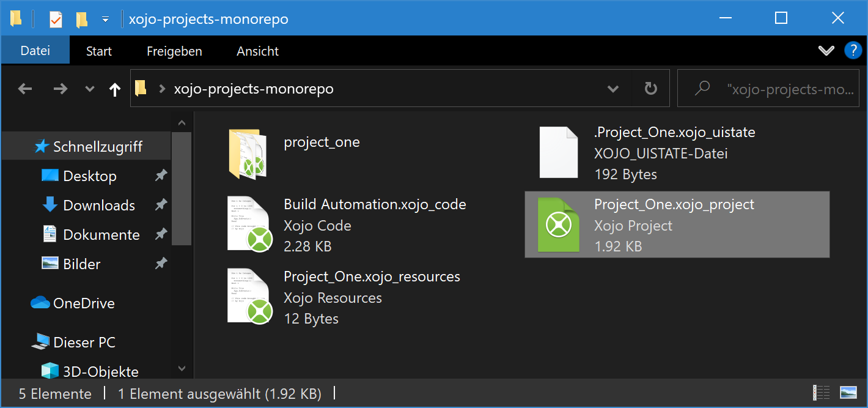Switch to details view via status bar icon
Viewport: 868px width, 408px height.
[821, 393]
